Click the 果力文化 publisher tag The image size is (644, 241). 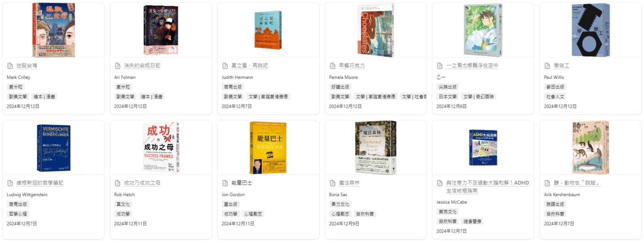click(x=340, y=204)
